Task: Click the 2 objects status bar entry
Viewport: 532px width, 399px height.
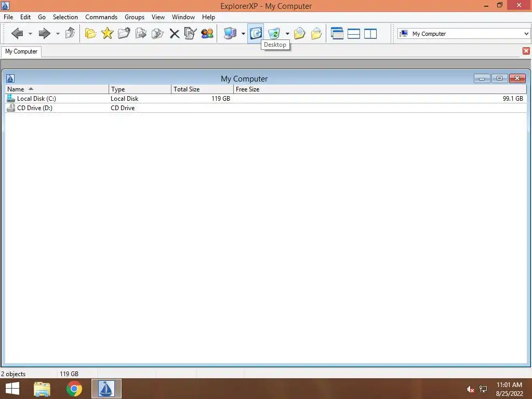Action: (x=13, y=374)
